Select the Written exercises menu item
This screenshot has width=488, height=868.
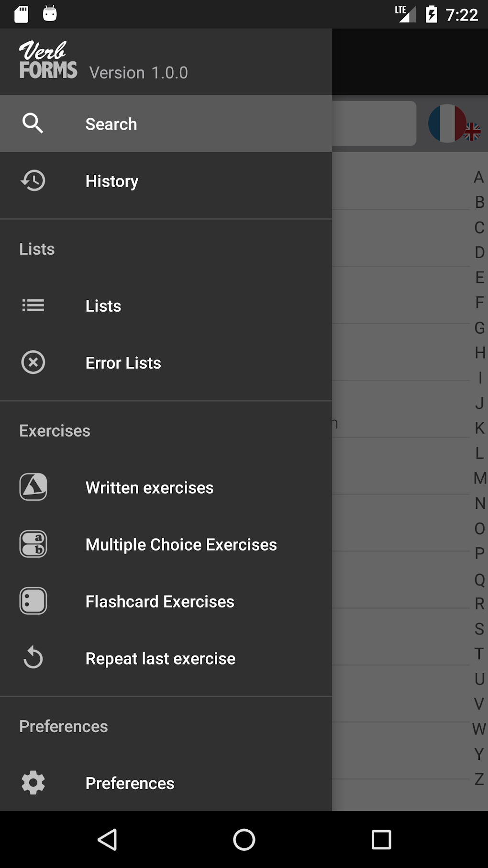pos(149,487)
